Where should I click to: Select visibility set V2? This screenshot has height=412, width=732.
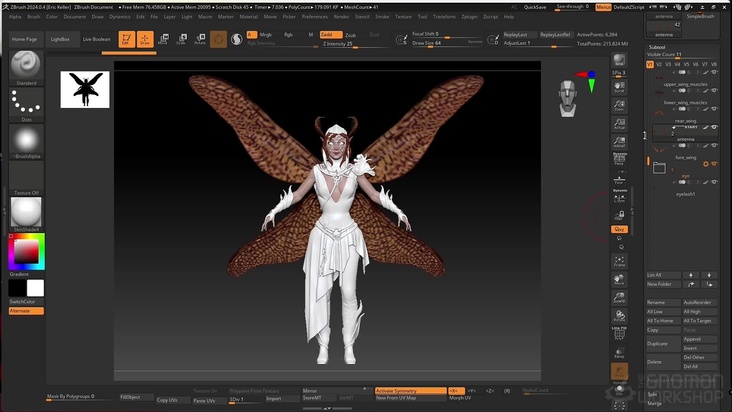(x=659, y=64)
